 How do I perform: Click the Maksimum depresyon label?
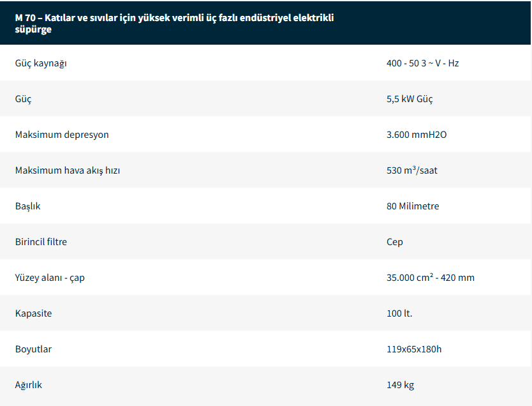click(x=62, y=135)
